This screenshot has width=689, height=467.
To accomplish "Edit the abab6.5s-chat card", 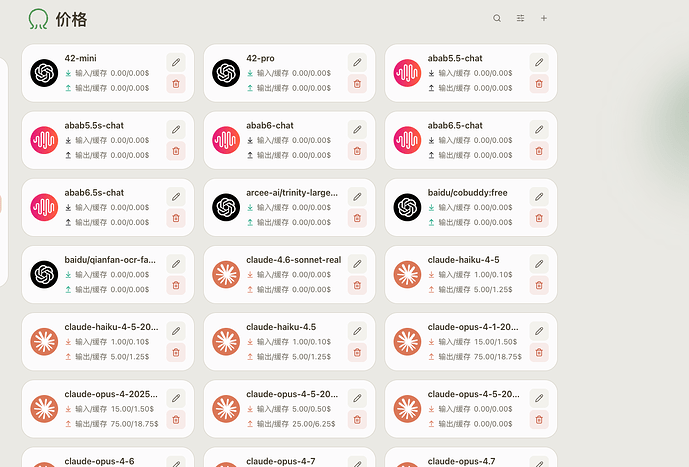I will pos(176,197).
